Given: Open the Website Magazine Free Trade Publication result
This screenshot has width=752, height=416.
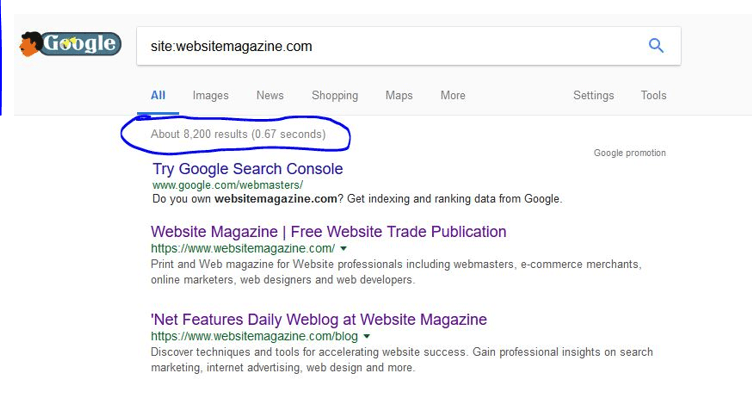Looking at the screenshot, I should (x=328, y=232).
